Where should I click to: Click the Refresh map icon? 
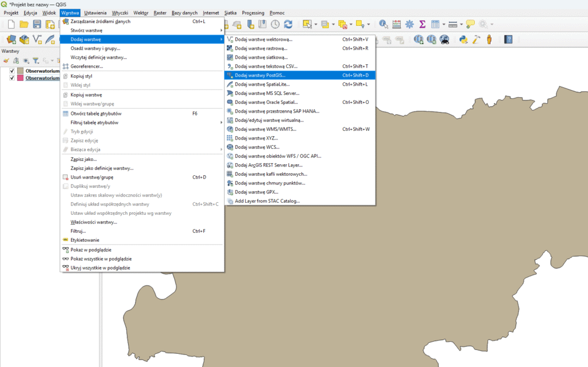pos(288,24)
